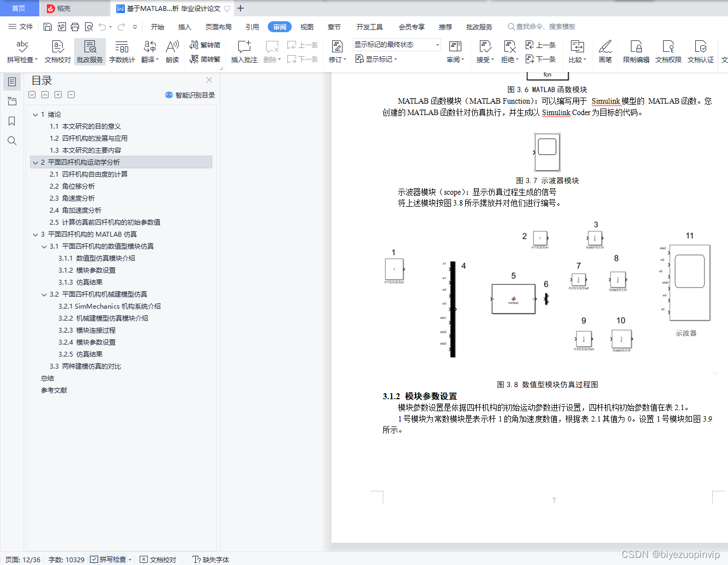Select the pen (画笔) tool

[x=605, y=52]
